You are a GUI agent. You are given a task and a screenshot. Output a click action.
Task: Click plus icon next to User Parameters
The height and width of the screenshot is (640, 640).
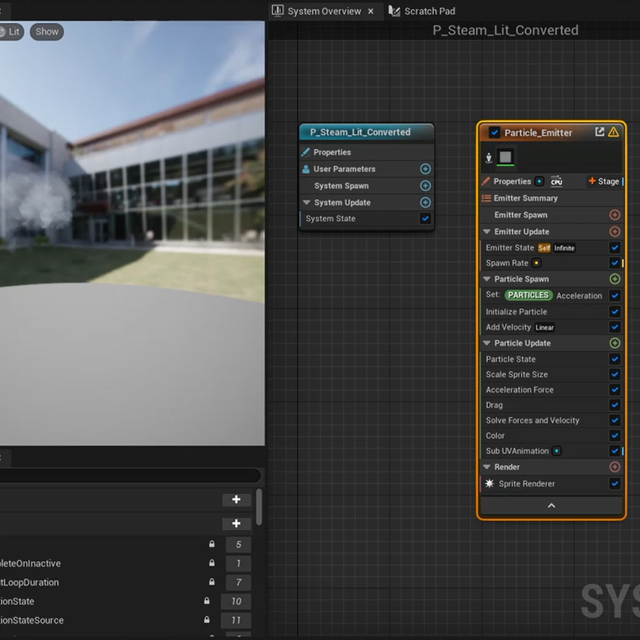(x=425, y=169)
